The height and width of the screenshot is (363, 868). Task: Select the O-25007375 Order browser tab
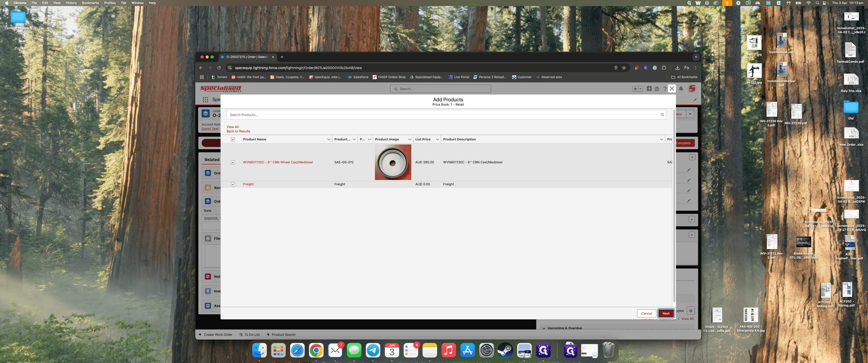(247, 57)
